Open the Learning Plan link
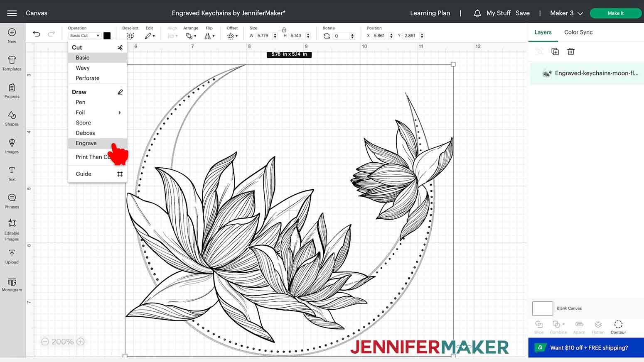The width and height of the screenshot is (644, 362). point(430,13)
